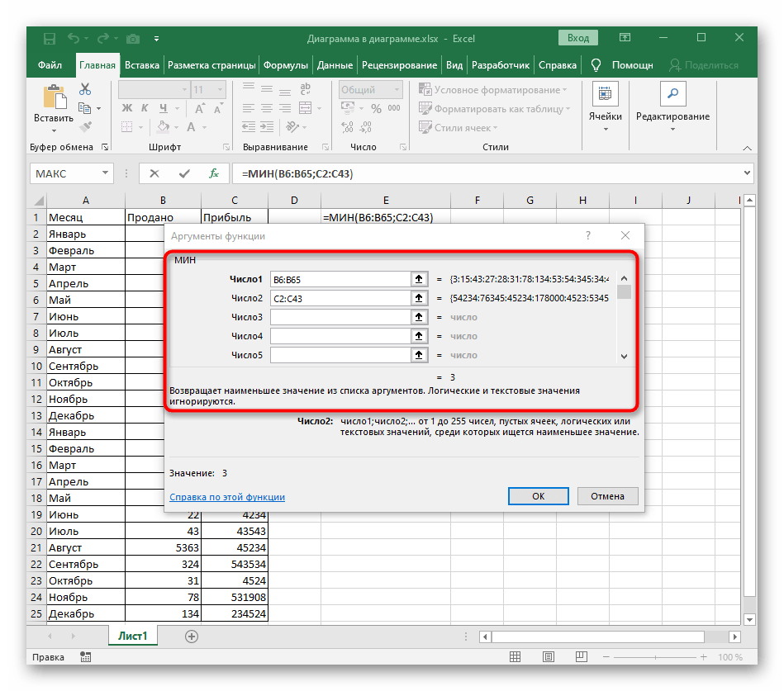Image resolution: width=784 pixels, height=691 pixels.
Task: Expand the Вставить paste dropdown
Action: pos(54,130)
